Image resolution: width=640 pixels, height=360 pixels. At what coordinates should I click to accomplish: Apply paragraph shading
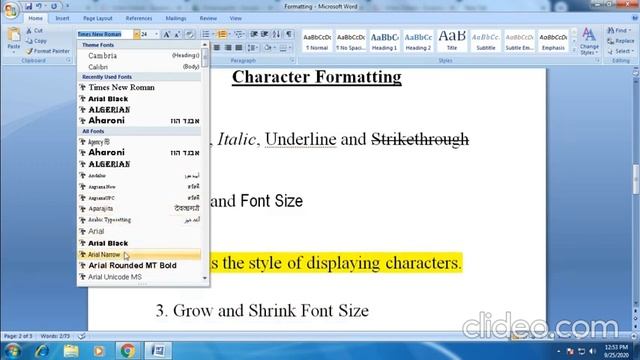[x=269, y=48]
